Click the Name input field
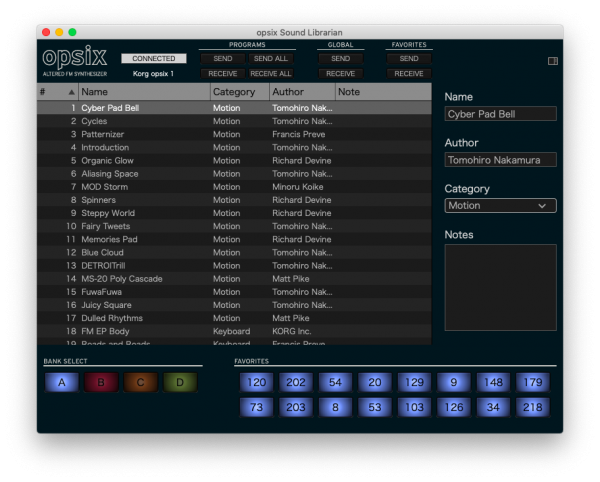 500,114
